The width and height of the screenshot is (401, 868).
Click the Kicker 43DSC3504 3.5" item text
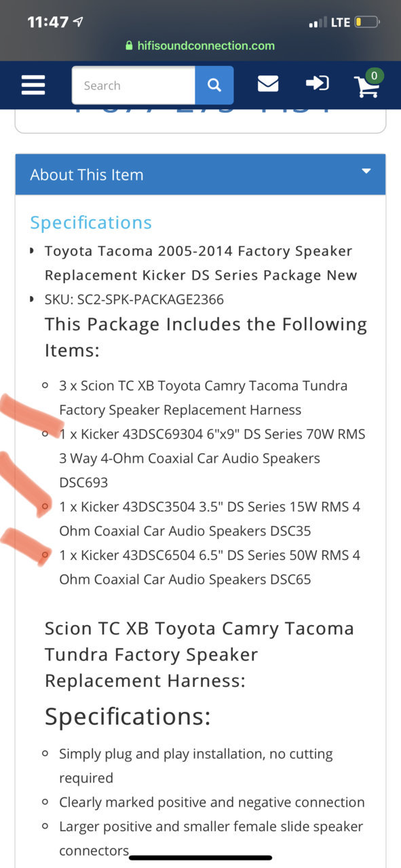tap(210, 518)
